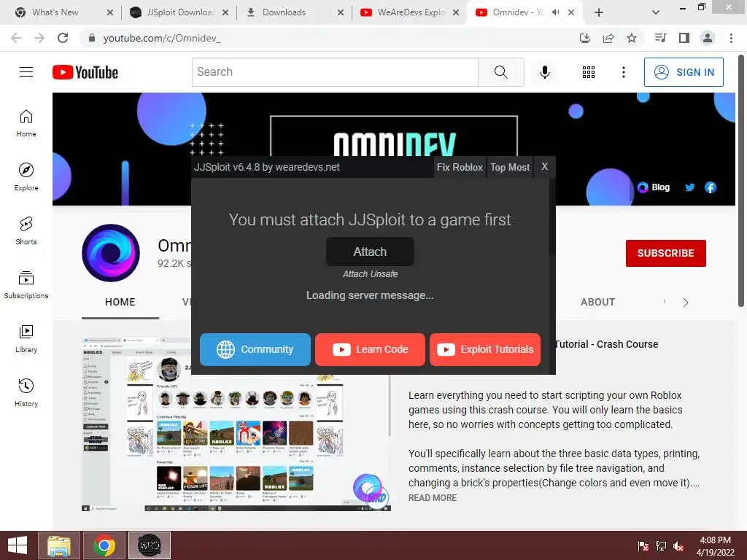This screenshot has height=560, width=747.
Task: Click the install/download page icon in address bar
Action: point(585,38)
